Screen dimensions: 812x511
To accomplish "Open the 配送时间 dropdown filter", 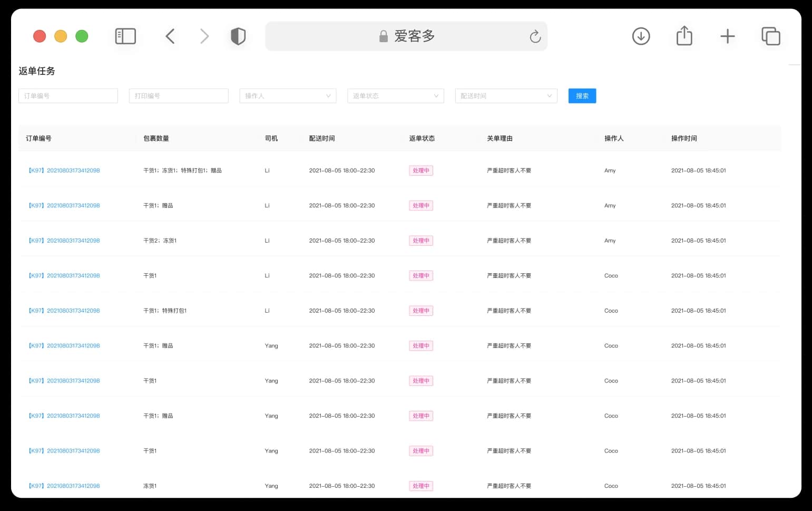I will pyautogui.click(x=506, y=96).
